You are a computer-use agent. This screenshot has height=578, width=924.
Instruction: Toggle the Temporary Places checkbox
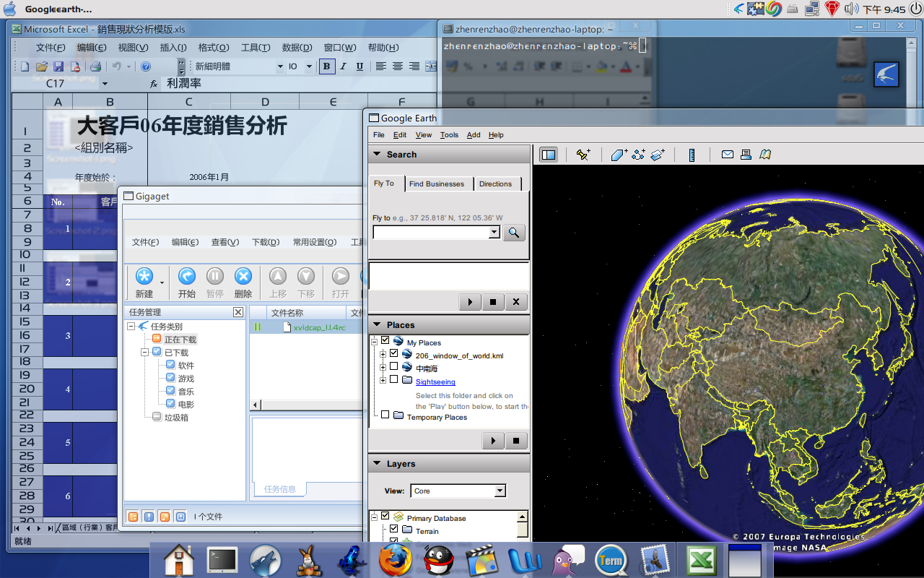click(385, 415)
